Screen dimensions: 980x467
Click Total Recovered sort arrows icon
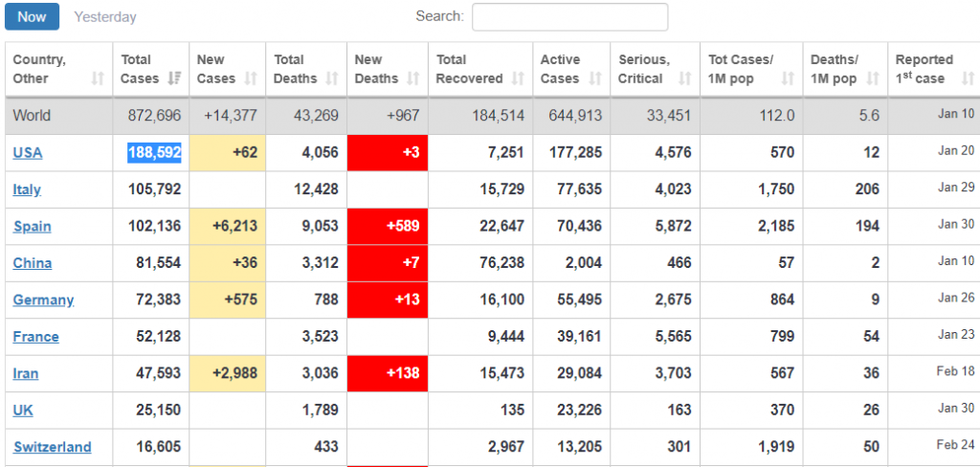coord(518,78)
